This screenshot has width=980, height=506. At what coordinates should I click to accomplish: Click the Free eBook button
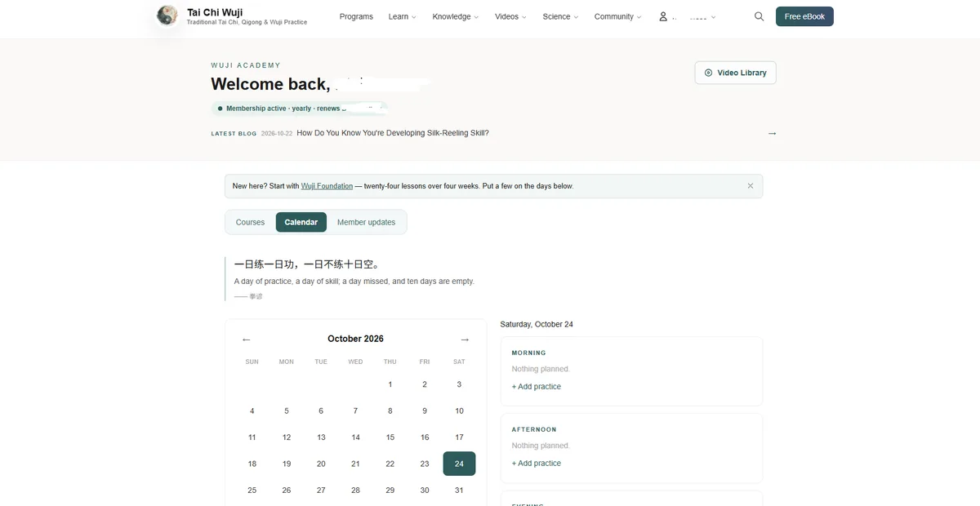pyautogui.click(x=804, y=16)
